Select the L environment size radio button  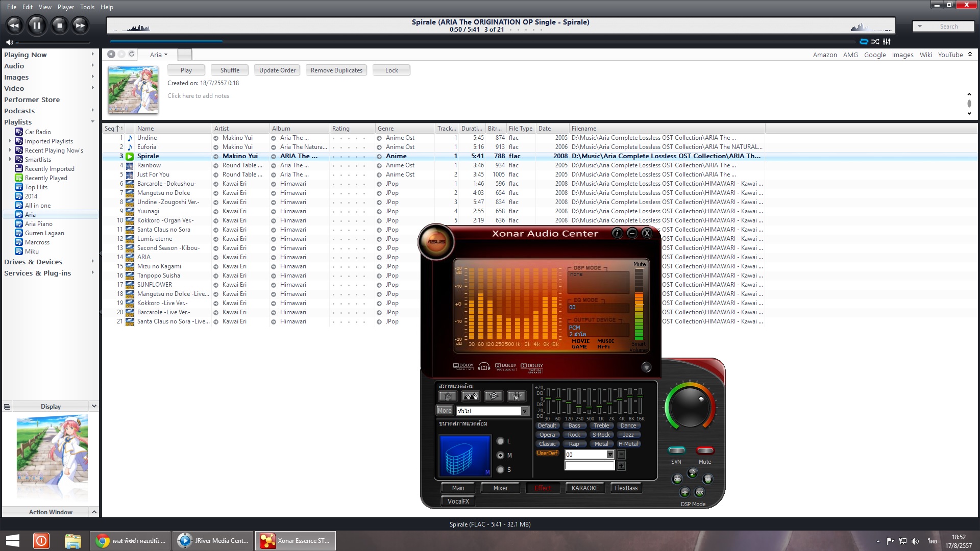(501, 441)
